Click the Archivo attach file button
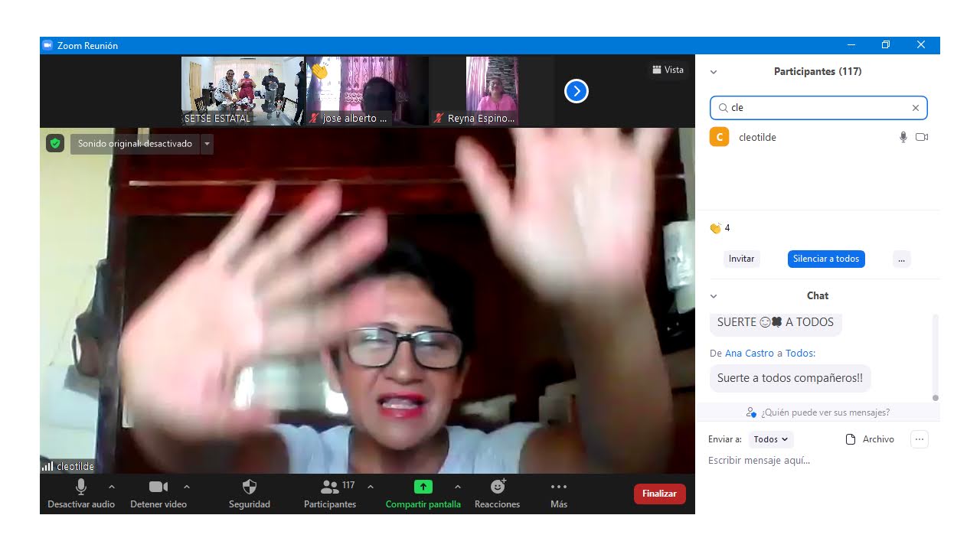This screenshot has height=551, width=980. pos(870,439)
